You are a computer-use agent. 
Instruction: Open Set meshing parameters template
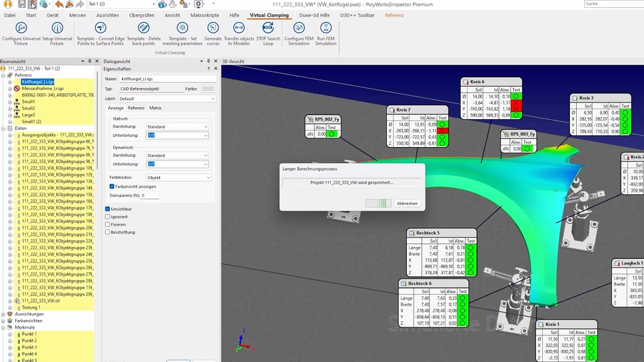point(182,29)
